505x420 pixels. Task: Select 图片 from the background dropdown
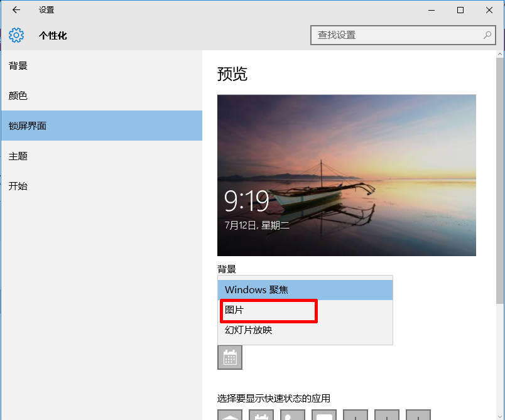click(269, 310)
